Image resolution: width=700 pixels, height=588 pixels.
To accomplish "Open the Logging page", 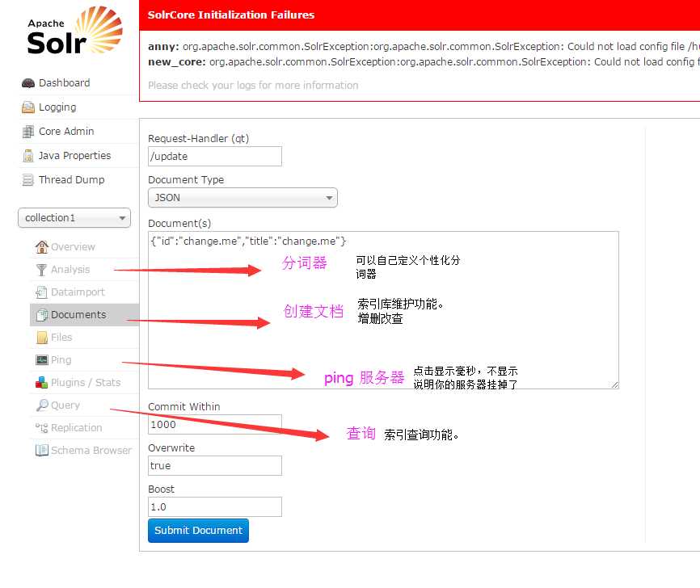I will (x=57, y=107).
